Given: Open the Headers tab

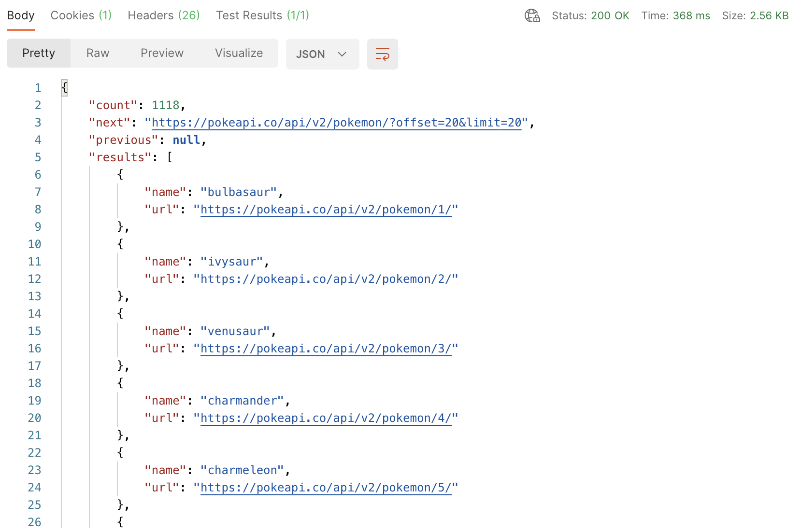Looking at the screenshot, I should pyautogui.click(x=163, y=15).
